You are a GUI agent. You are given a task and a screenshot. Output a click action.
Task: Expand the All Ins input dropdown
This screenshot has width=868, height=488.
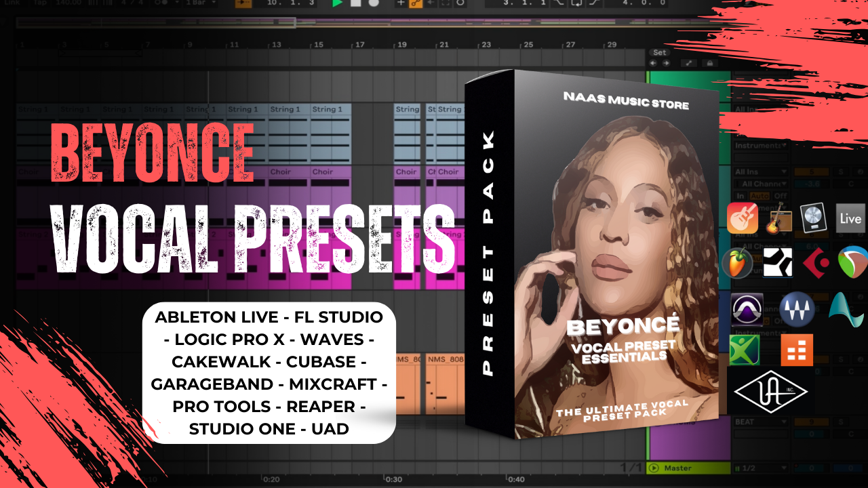point(759,172)
